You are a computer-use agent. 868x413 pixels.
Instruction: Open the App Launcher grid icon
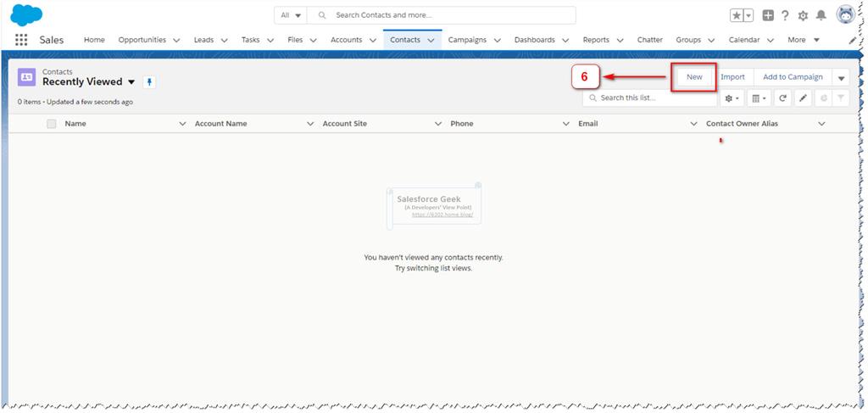21,40
